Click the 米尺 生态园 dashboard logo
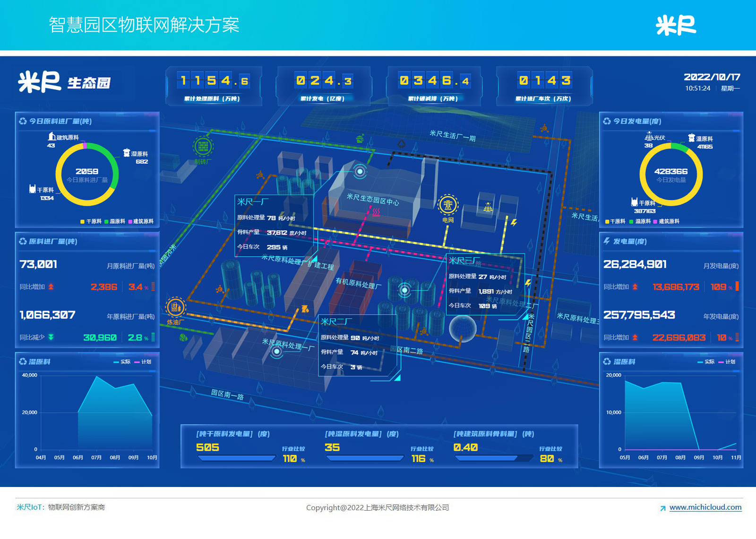 click(x=64, y=82)
